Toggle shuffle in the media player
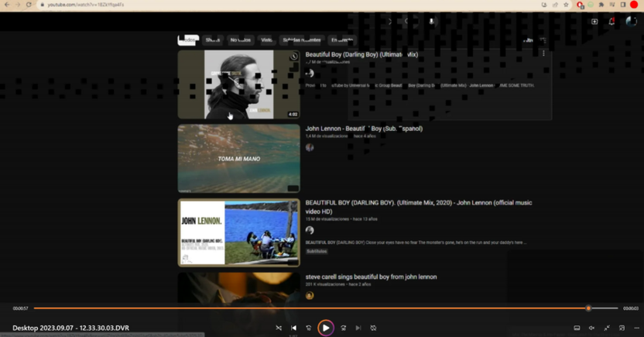The height and width of the screenshot is (337, 644). pyautogui.click(x=279, y=328)
